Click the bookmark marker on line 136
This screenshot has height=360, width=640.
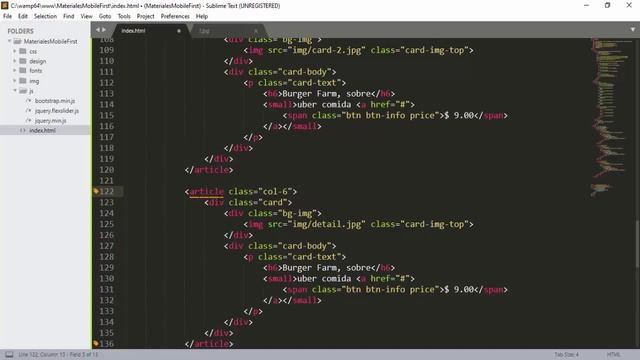[96, 343]
